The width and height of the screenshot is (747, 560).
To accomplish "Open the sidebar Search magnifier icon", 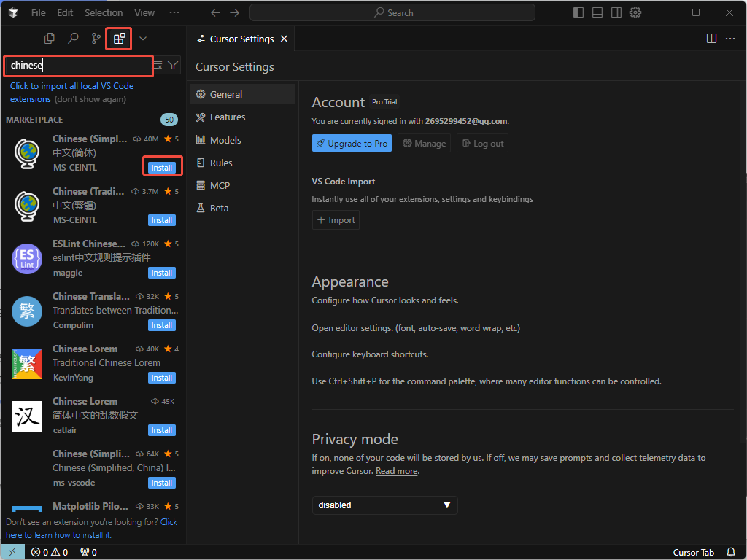I will [73, 38].
